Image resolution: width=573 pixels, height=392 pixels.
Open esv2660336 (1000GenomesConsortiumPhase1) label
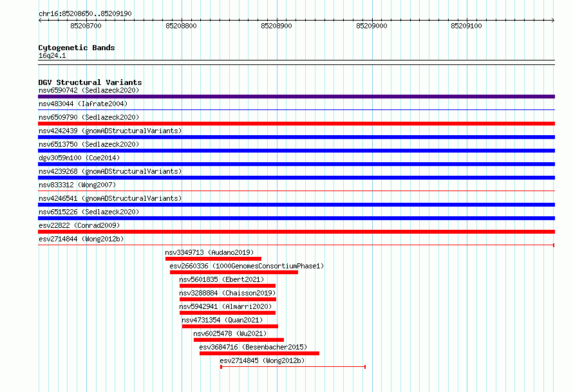click(247, 266)
